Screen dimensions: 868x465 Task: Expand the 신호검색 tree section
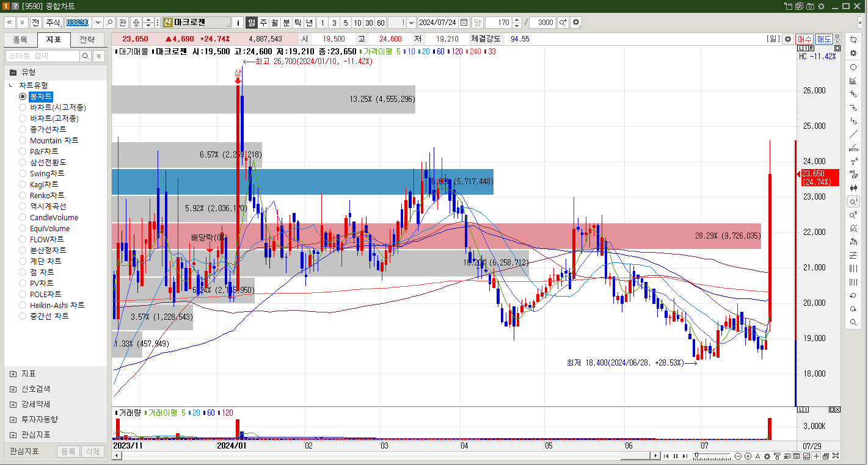[13, 389]
